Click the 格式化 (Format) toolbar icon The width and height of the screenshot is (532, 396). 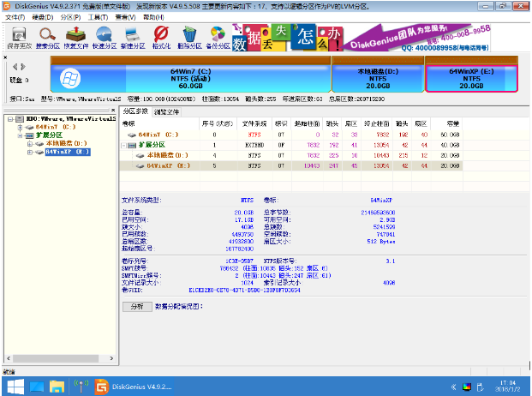pos(161,37)
